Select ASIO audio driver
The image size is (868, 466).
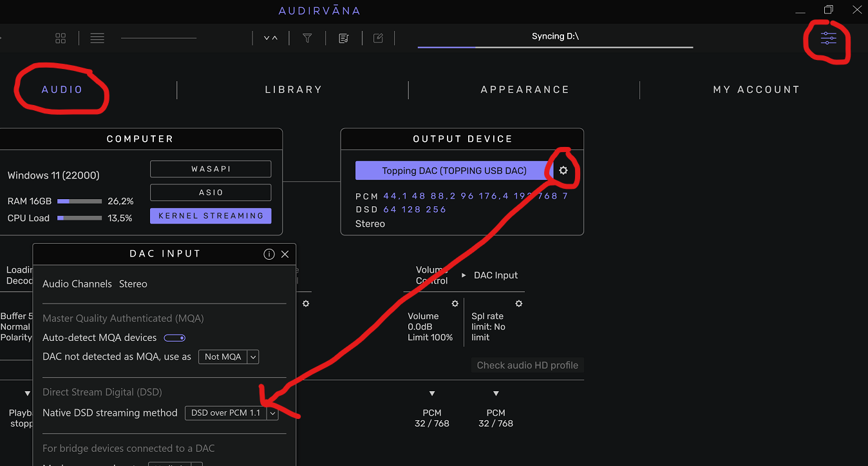click(x=211, y=192)
